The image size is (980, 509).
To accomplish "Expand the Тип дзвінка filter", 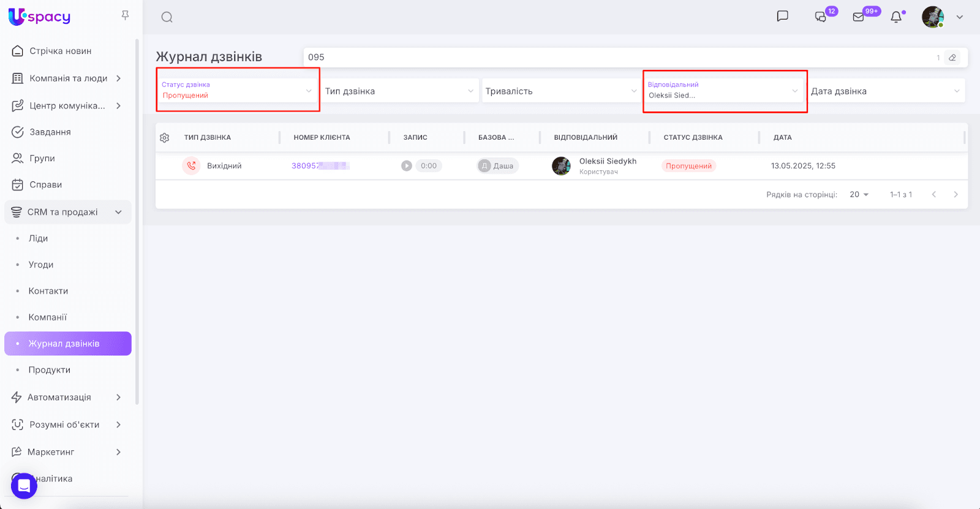I will [399, 91].
